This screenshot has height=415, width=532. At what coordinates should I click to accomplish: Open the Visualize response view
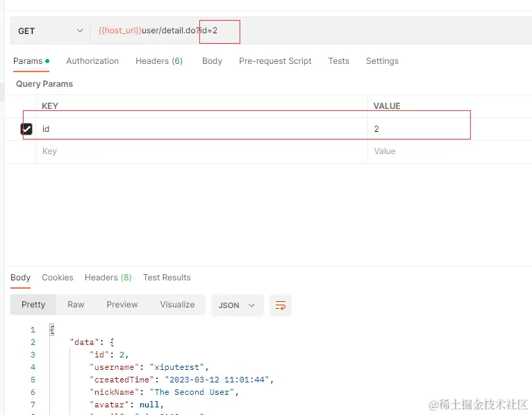tap(177, 305)
